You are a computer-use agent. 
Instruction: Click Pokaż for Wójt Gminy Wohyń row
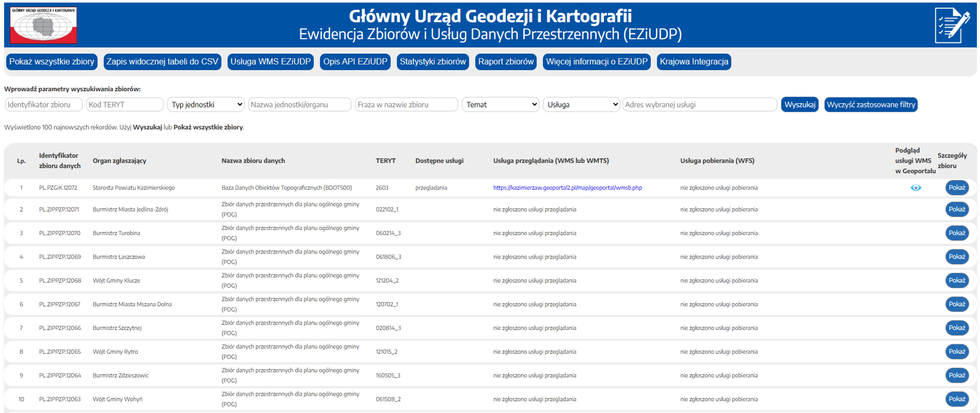957,399
